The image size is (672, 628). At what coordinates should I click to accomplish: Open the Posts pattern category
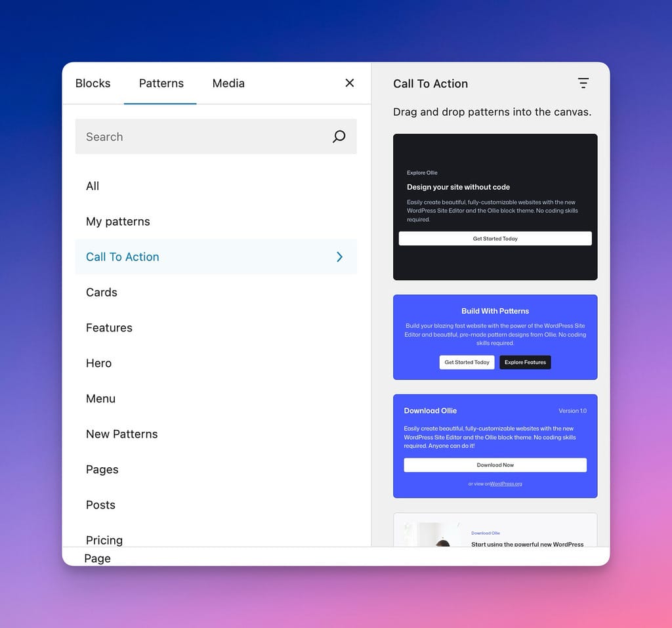pyautogui.click(x=100, y=505)
